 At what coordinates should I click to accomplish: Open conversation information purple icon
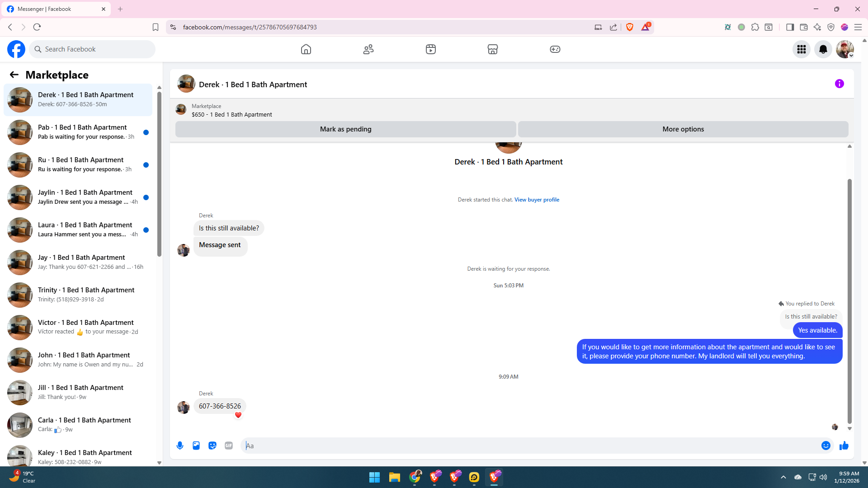840,84
